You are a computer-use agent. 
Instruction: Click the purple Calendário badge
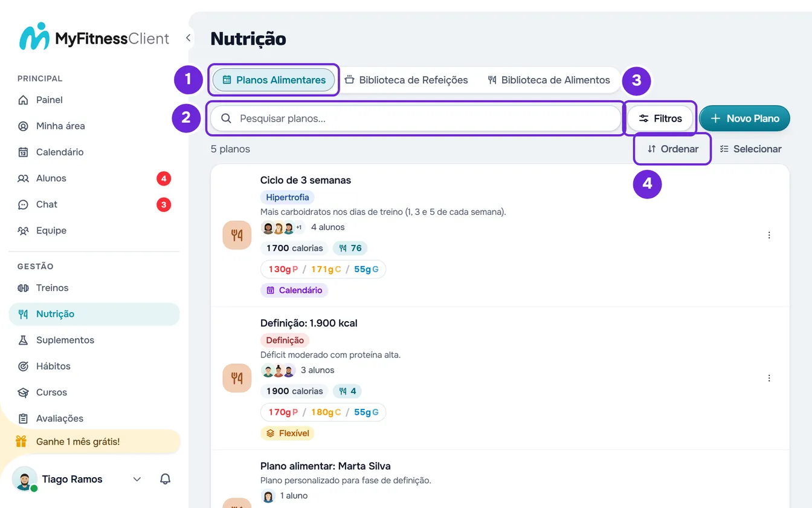point(294,290)
